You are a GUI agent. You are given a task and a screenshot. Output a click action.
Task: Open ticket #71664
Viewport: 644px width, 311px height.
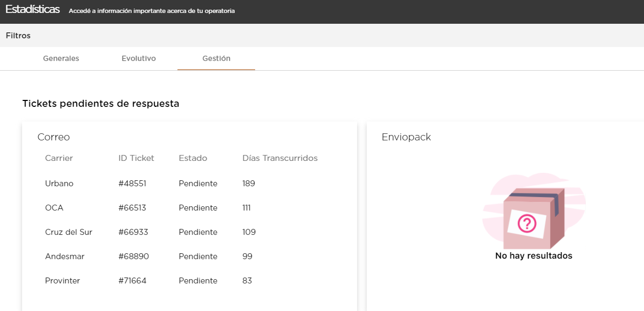point(132,281)
